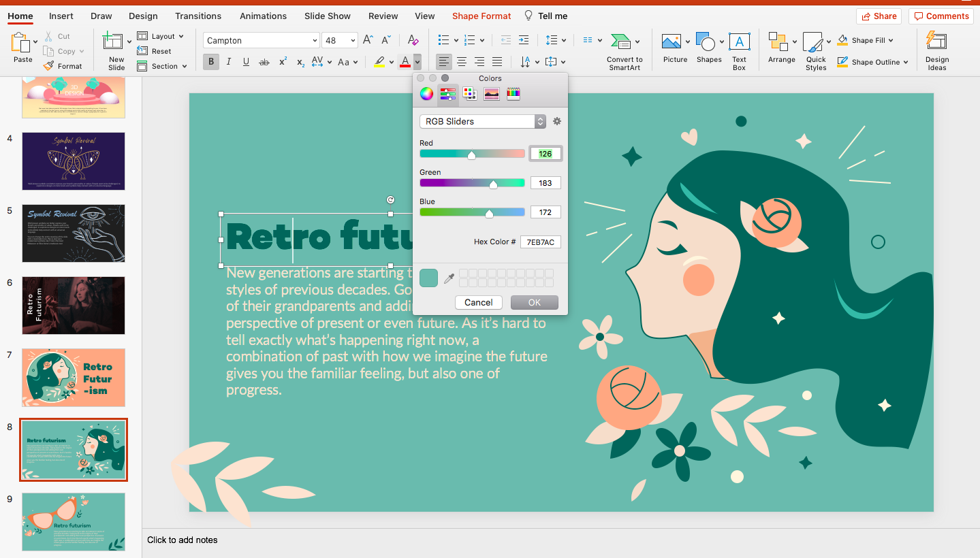The height and width of the screenshot is (558, 980).
Task: Click the current teal color swatch
Action: click(x=428, y=278)
